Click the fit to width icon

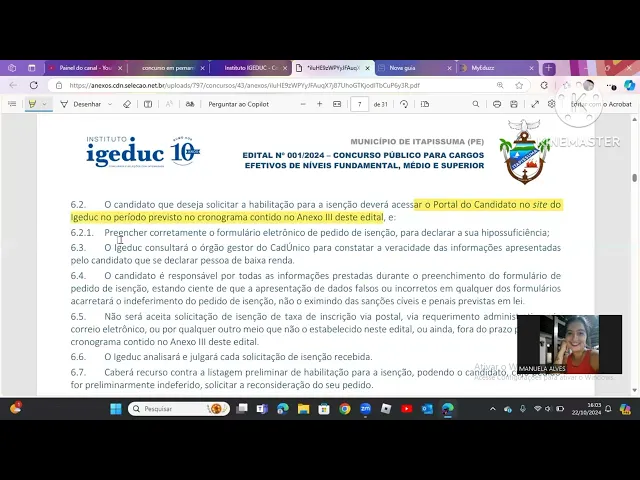point(337,104)
